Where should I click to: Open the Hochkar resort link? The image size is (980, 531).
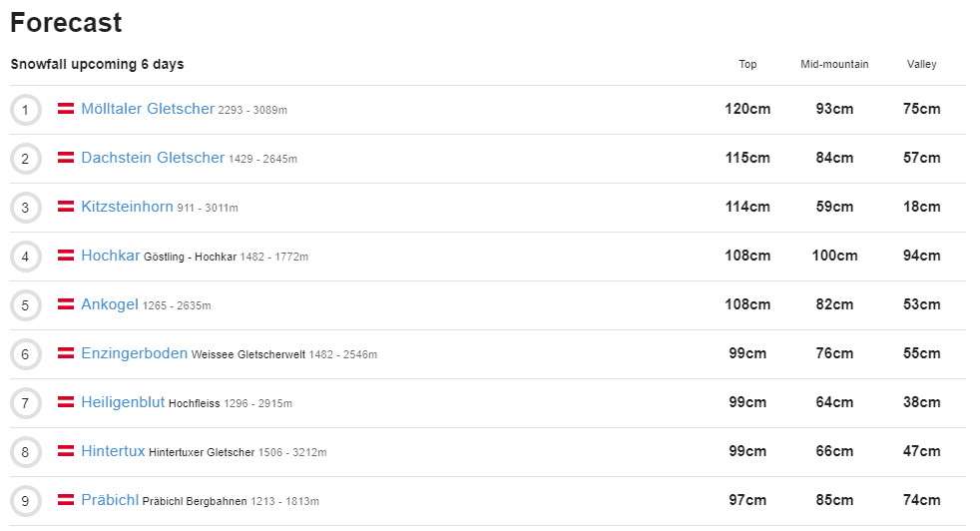[111, 256]
